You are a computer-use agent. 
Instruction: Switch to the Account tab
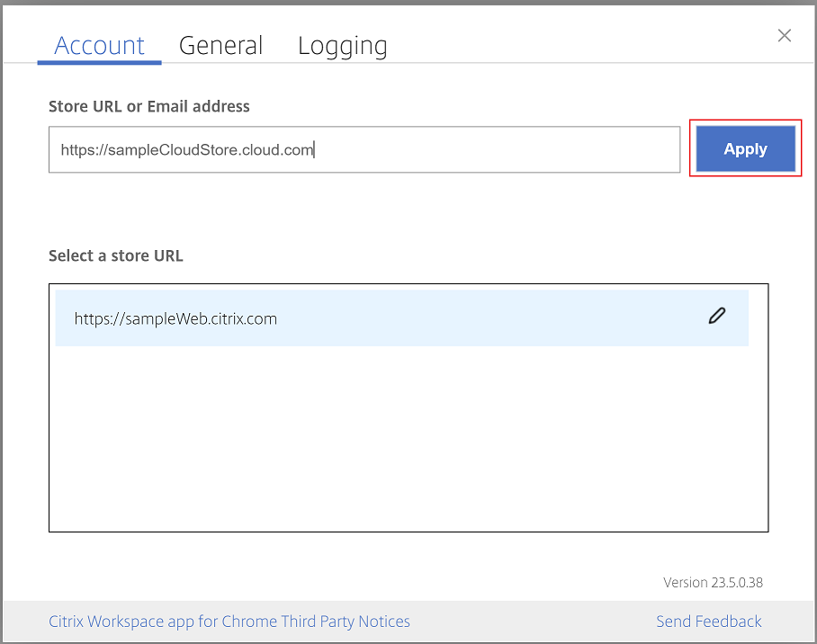(x=99, y=46)
